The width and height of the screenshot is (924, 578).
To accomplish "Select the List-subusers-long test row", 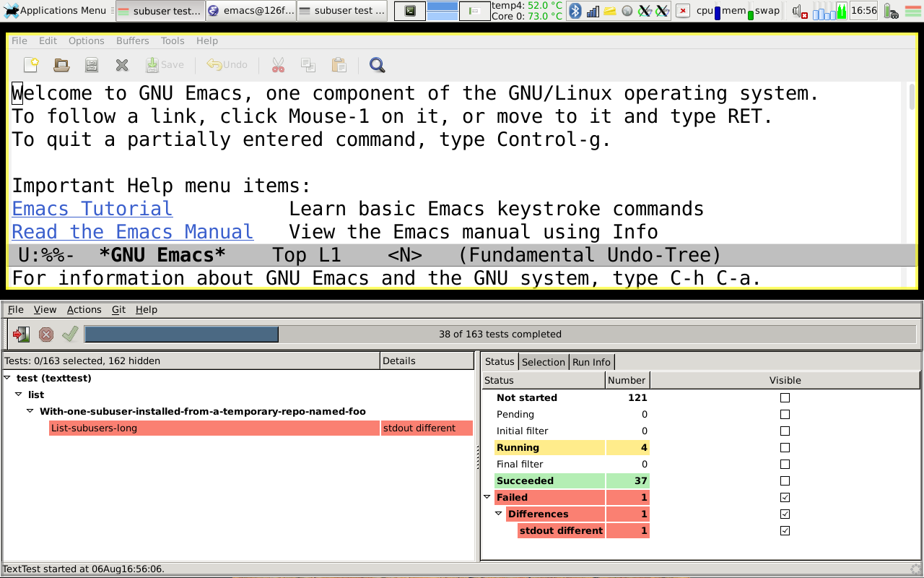I will [x=261, y=428].
